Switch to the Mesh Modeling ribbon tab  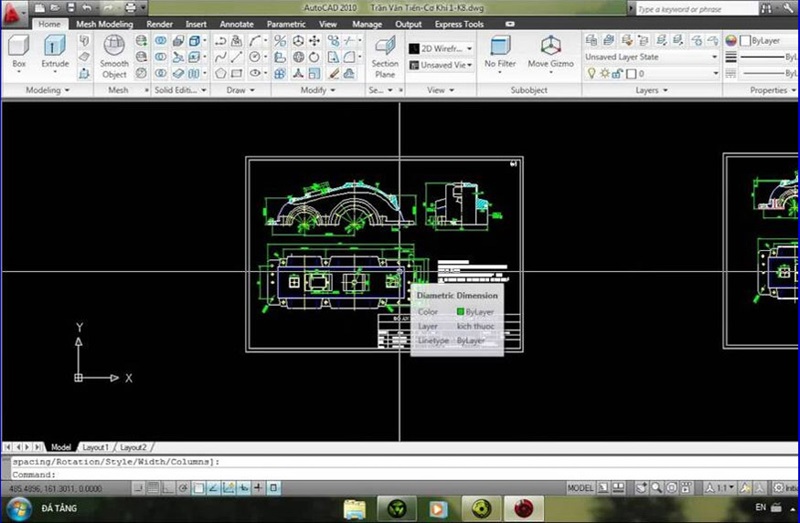coord(104,24)
